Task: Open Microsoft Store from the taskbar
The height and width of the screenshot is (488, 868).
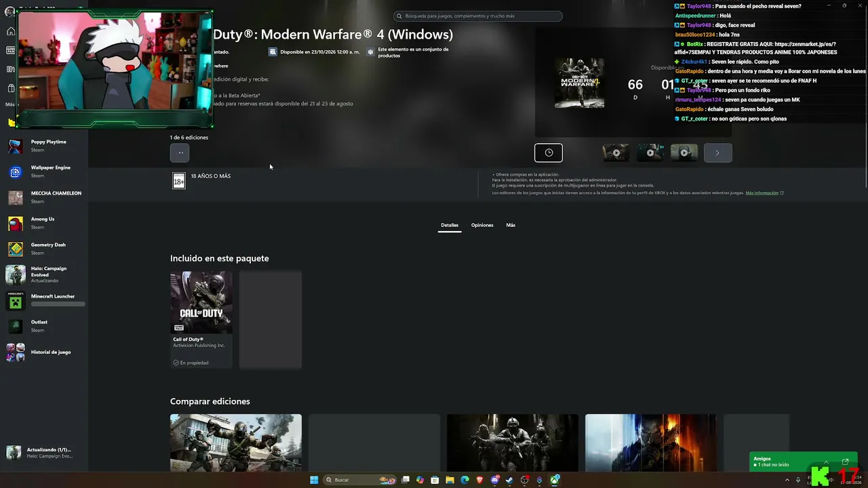Action: tap(435, 480)
